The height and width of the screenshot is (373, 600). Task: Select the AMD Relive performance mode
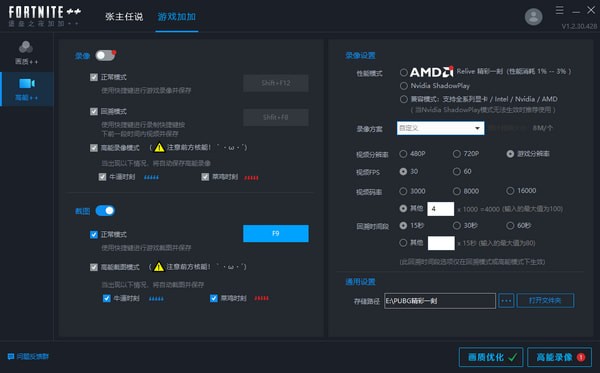pos(403,72)
